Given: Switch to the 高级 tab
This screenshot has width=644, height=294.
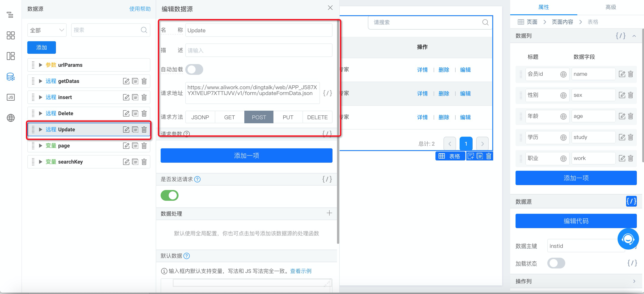Looking at the screenshot, I should tap(610, 7).
